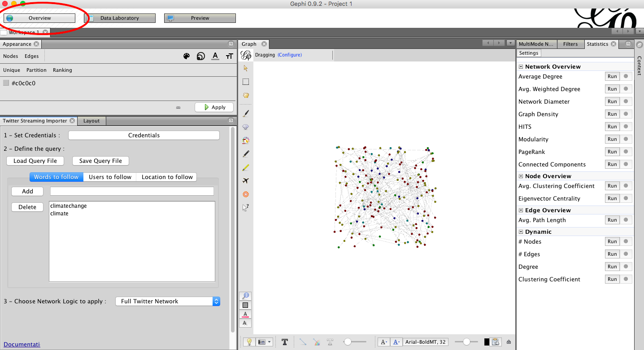Image resolution: width=644 pixels, height=350 pixels.
Task: Open the Filters tab
Action: pyautogui.click(x=570, y=44)
